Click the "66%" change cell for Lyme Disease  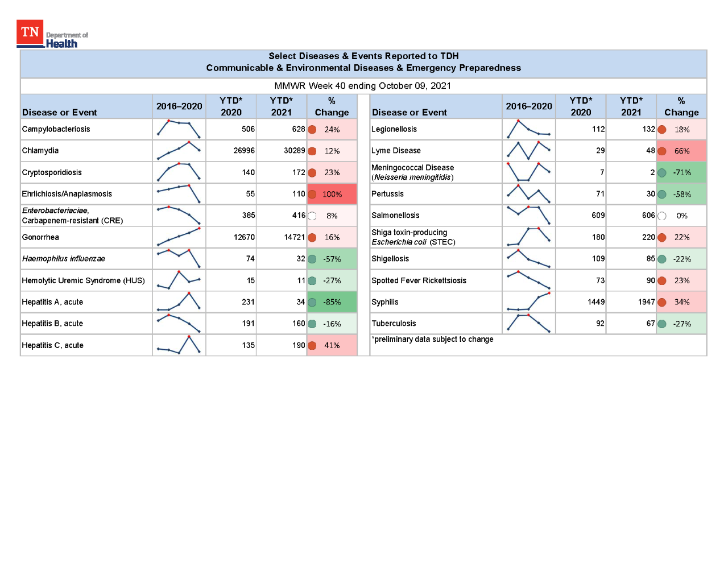pyautogui.click(x=682, y=151)
